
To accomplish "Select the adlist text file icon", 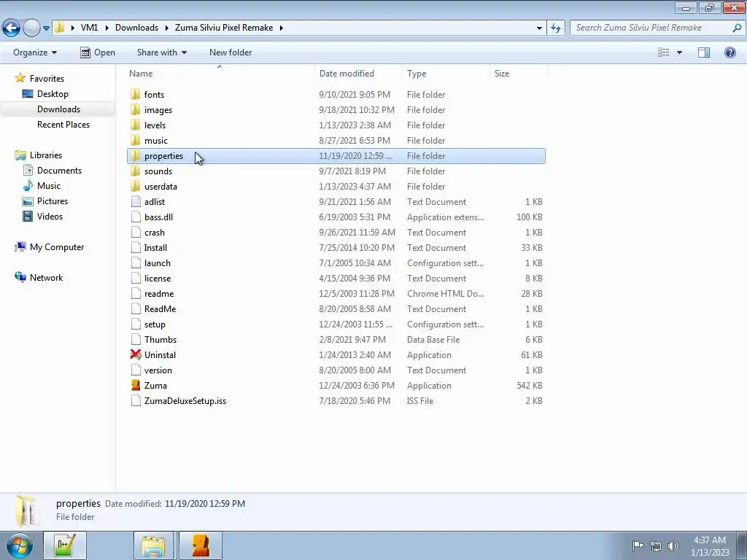I will coord(136,201).
